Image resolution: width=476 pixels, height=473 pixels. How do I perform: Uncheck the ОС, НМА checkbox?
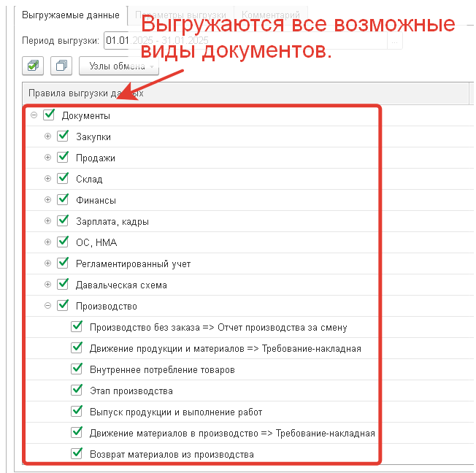click(x=63, y=242)
